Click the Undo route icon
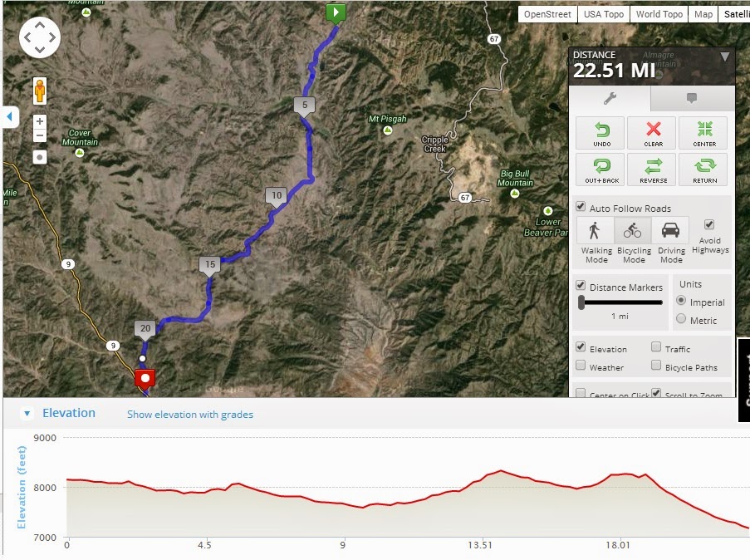The height and width of the screenshot is (560, 750). coord(601,133)
